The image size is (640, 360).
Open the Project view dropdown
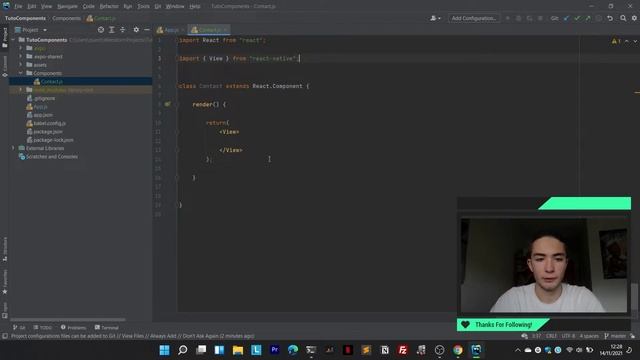tap(32, 30)
